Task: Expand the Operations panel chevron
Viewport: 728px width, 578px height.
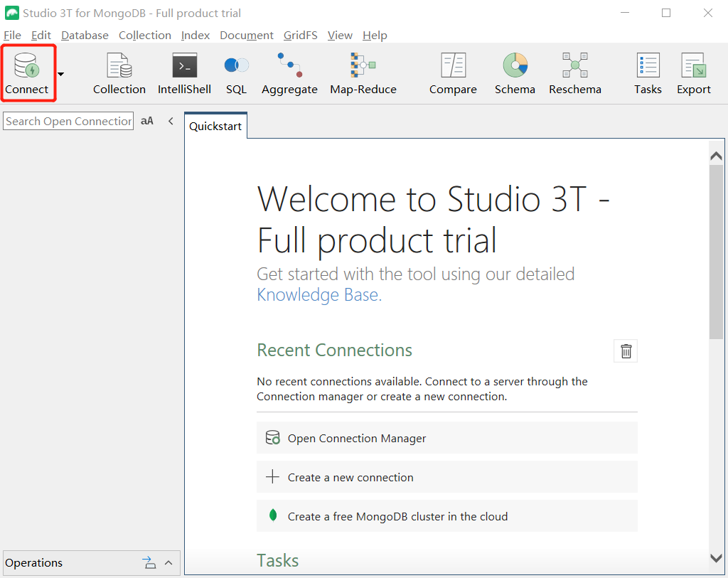Action: tap(168, 562)
